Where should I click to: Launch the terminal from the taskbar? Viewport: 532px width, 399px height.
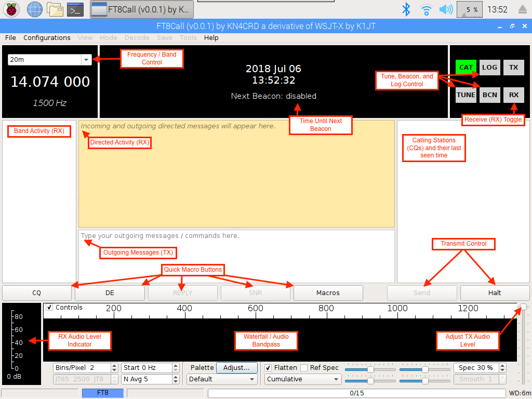[x=75, y=9]
